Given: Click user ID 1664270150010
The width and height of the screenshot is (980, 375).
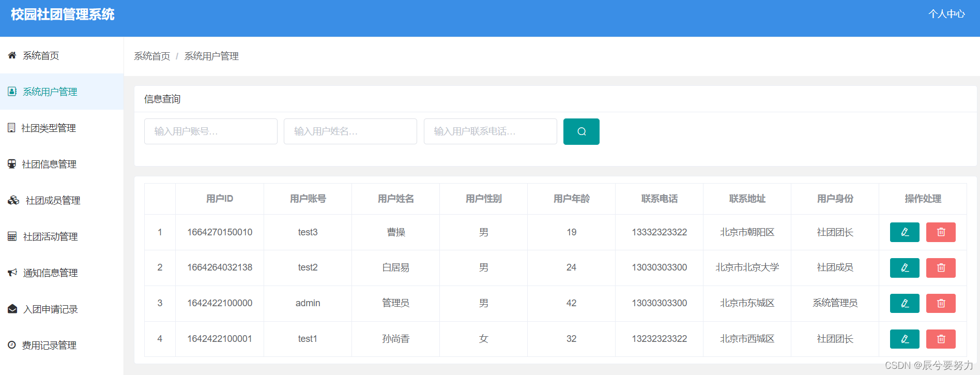Looking at the screenshot, I should click(220, 232).
